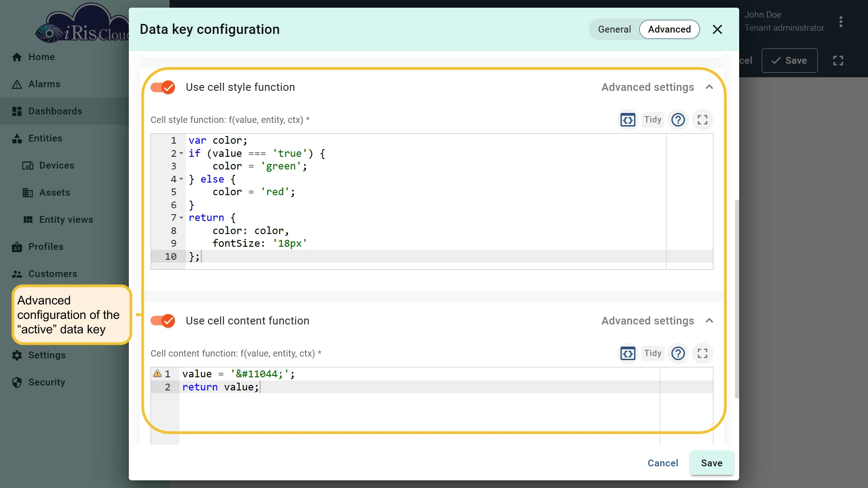This screenshot has width=868, height=488.
Task: Toggle fullscreen icon in dashboard toolbar
Action: tap(838, 61)
